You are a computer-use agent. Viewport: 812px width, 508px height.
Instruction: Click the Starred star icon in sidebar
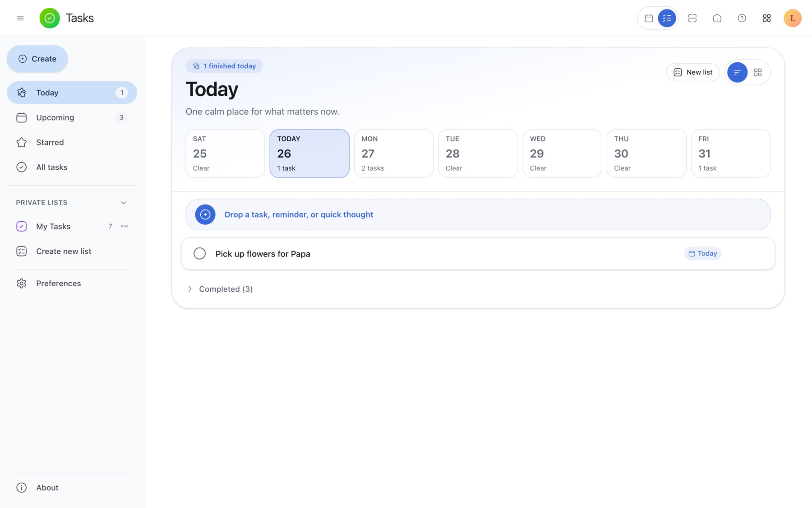(22, 142)
